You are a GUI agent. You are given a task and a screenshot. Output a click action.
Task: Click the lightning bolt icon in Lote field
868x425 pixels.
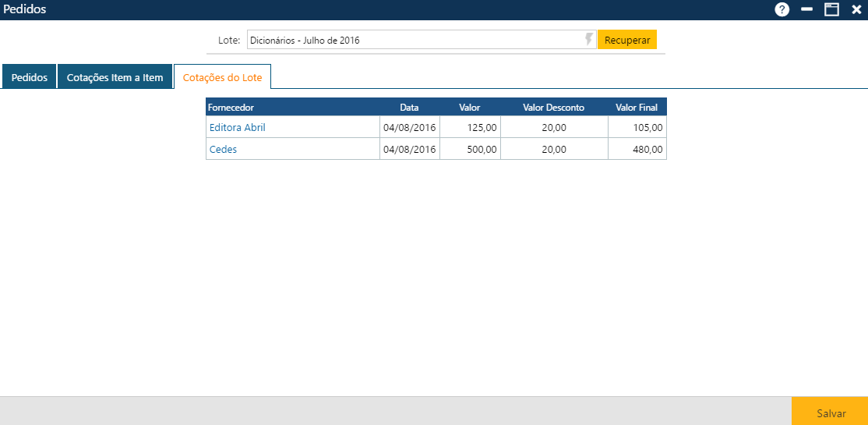tap(589, 40)
